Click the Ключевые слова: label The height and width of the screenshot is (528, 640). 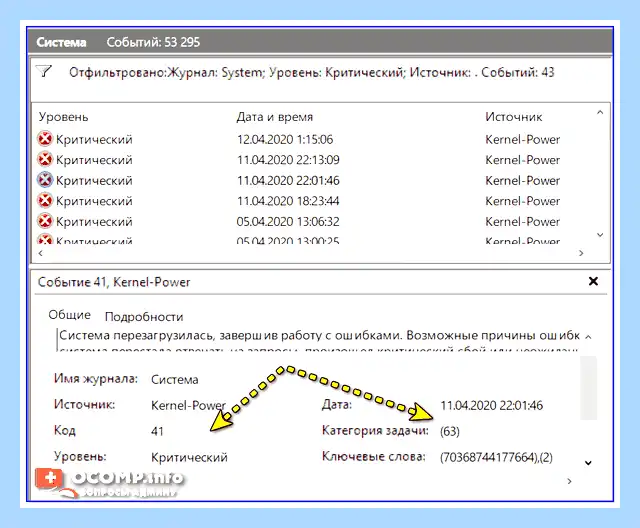click(373, 456)
